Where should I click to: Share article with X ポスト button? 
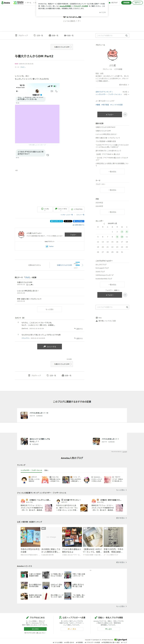pos(68,221)
